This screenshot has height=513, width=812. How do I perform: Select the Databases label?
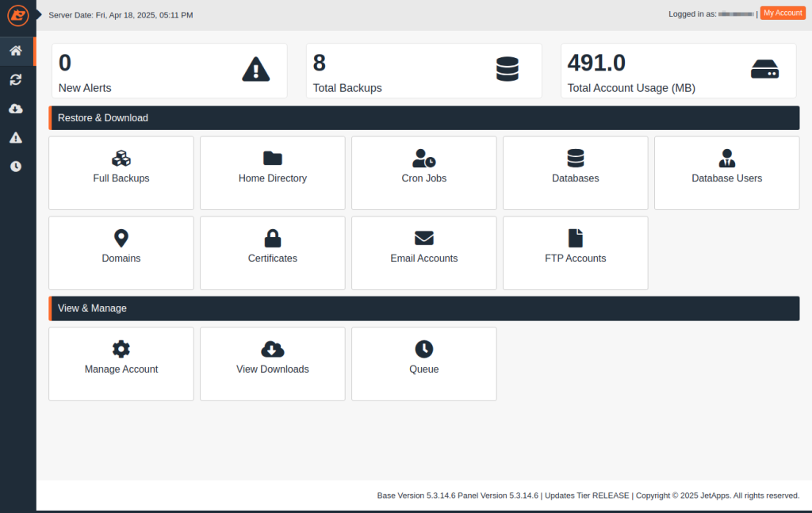coord(576,178)
